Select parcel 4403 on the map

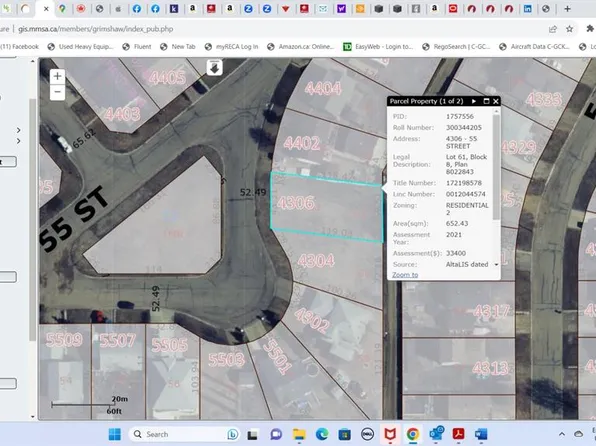(x=122, y=114)
